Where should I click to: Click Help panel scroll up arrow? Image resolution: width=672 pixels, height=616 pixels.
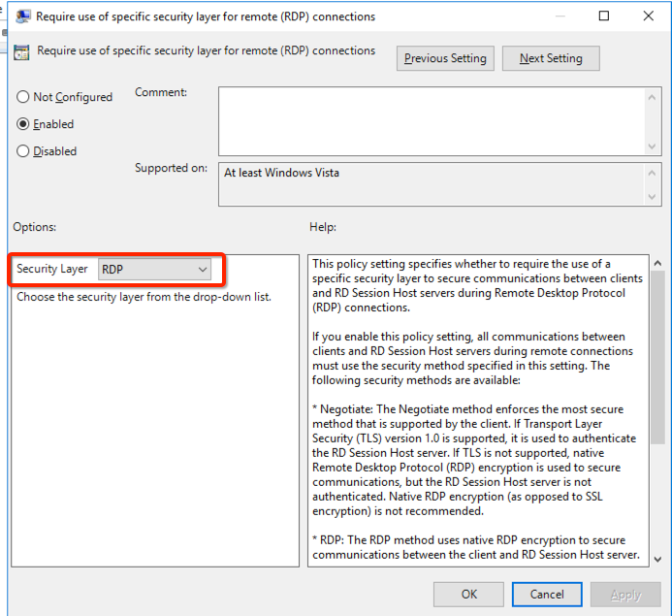coord(657,263)
